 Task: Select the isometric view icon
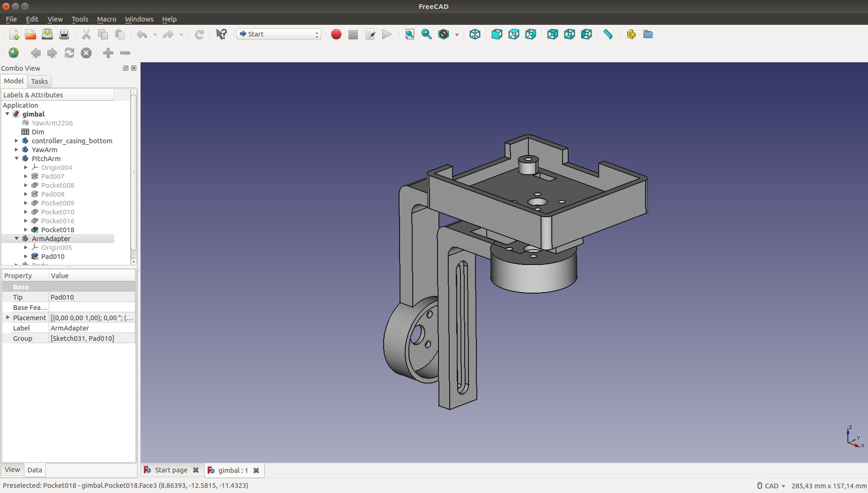tap(475, 34)
